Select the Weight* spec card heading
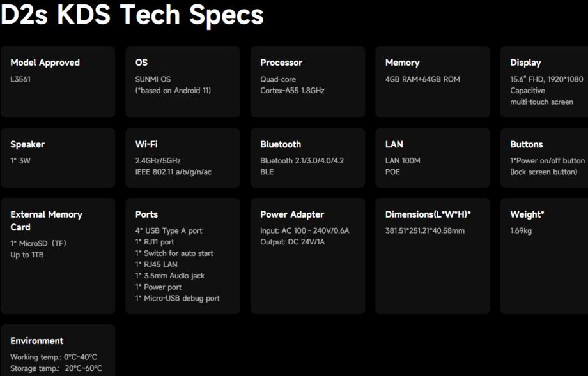Viewport: 588px width, 376px height. (x=527, y=214)
